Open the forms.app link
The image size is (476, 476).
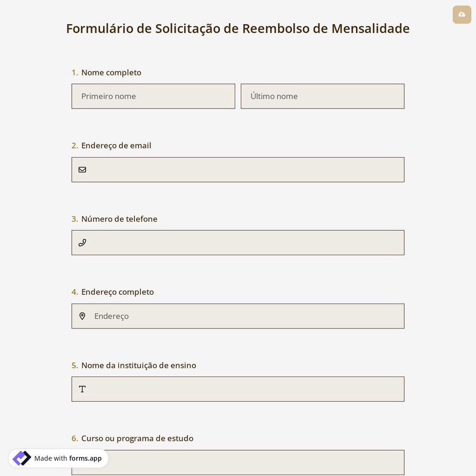point(85,458)
